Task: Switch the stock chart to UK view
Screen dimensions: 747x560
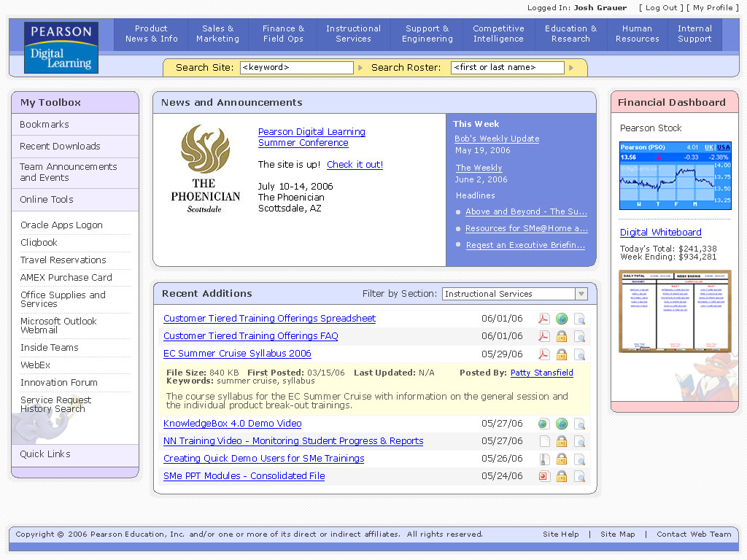Action: pos(709,147)
